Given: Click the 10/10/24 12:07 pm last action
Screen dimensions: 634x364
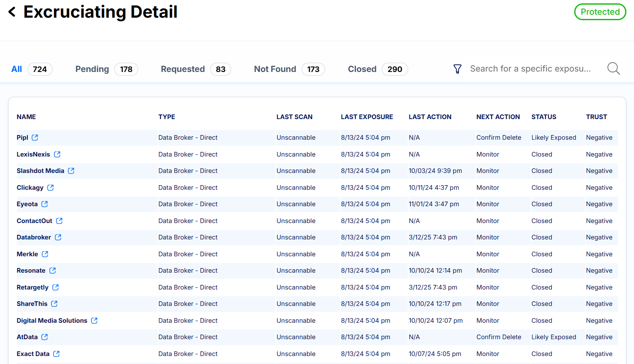Looking at the screenshot, I should (x=436, y=321).
